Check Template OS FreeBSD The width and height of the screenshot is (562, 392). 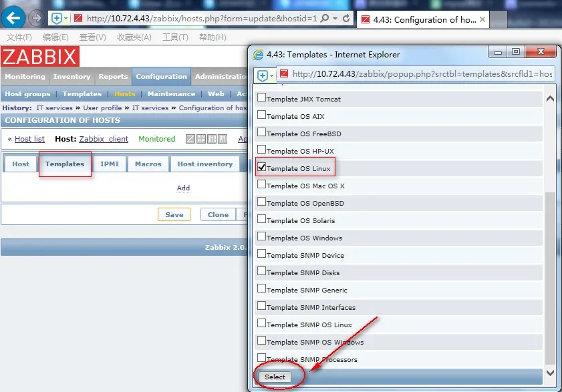click(x=262, y=132)
